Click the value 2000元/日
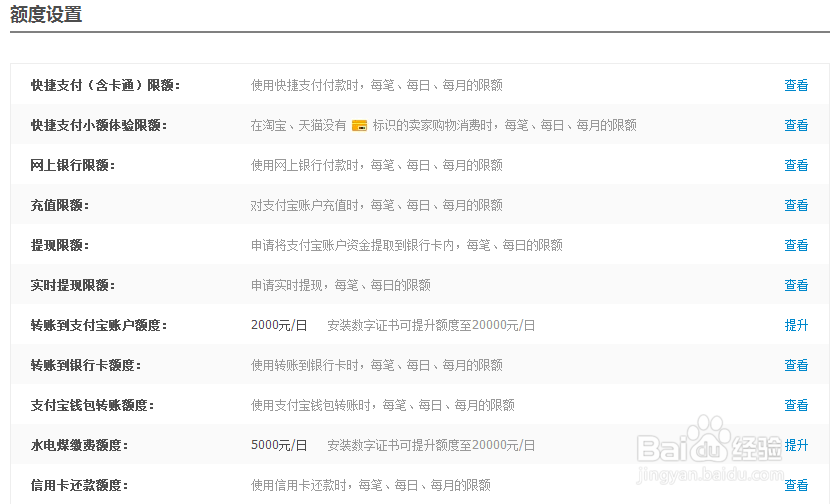The width and height of the screenshot is (831, 504). [279, 325]
